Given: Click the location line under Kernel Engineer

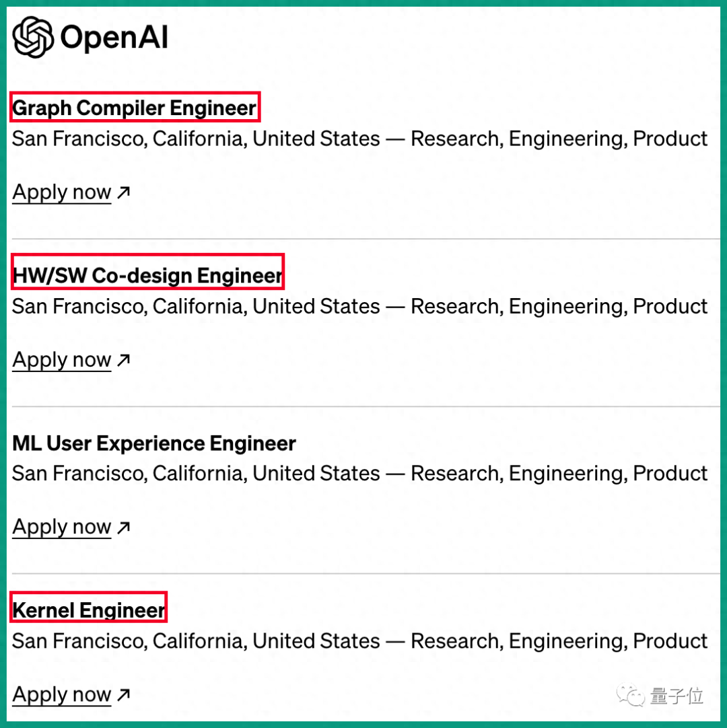Looking at the screenshot, I should click(359, 641).
